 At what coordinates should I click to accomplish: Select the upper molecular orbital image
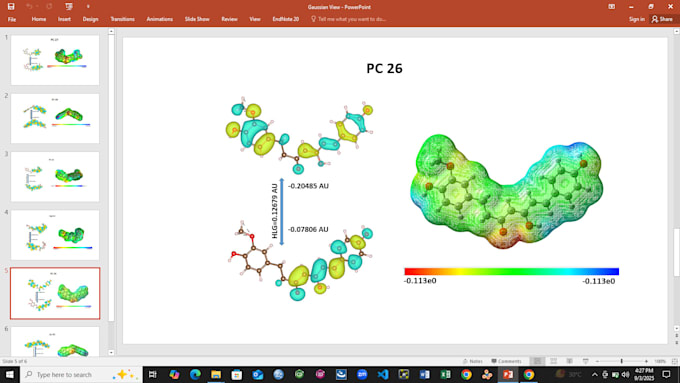(300, 136)
